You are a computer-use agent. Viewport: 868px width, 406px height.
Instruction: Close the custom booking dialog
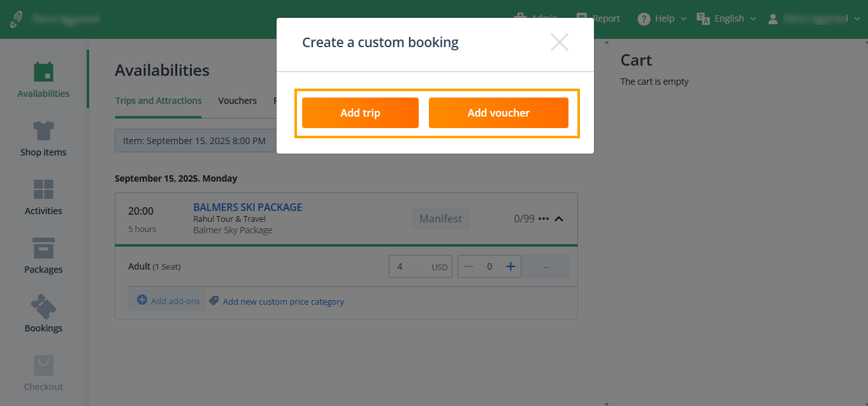click(559, 43)
